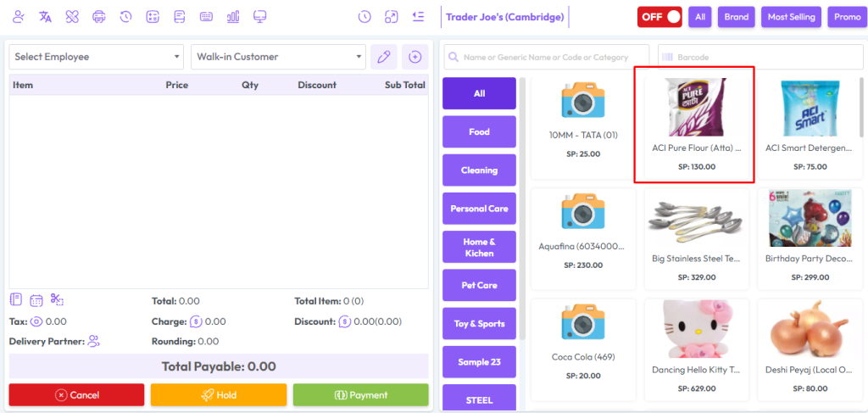Add ACI Smart Detergent product

click(x=809, y=128)
